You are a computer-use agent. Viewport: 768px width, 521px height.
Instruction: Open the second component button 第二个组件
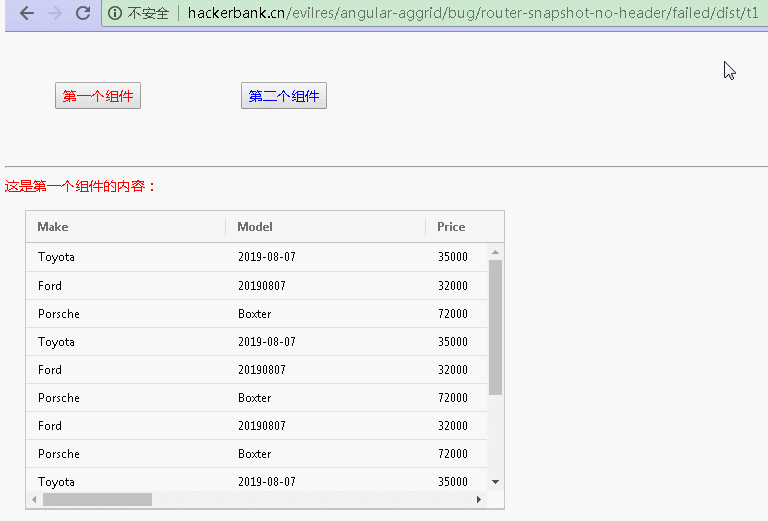[x=284, y=95]
